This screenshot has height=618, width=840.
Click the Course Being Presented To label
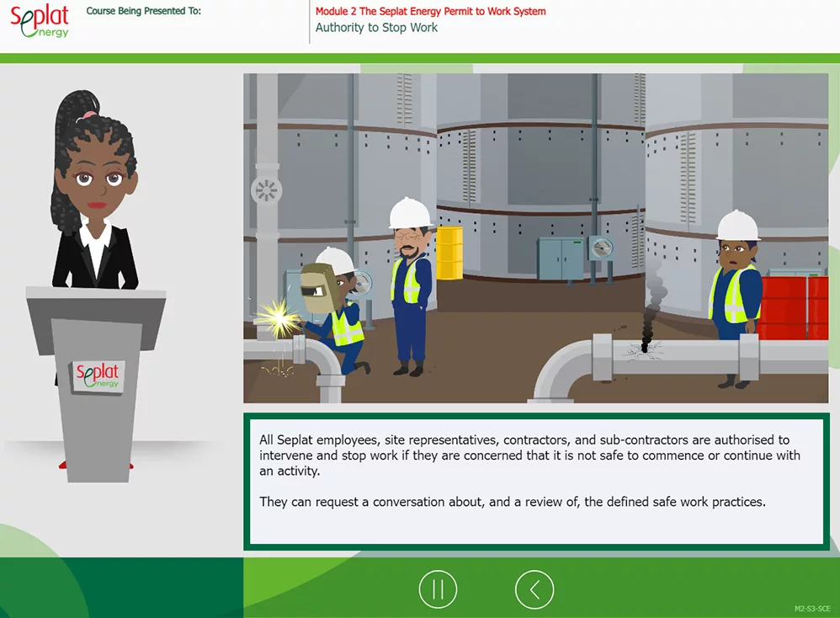pyautogui.click(x=143, y=10)
